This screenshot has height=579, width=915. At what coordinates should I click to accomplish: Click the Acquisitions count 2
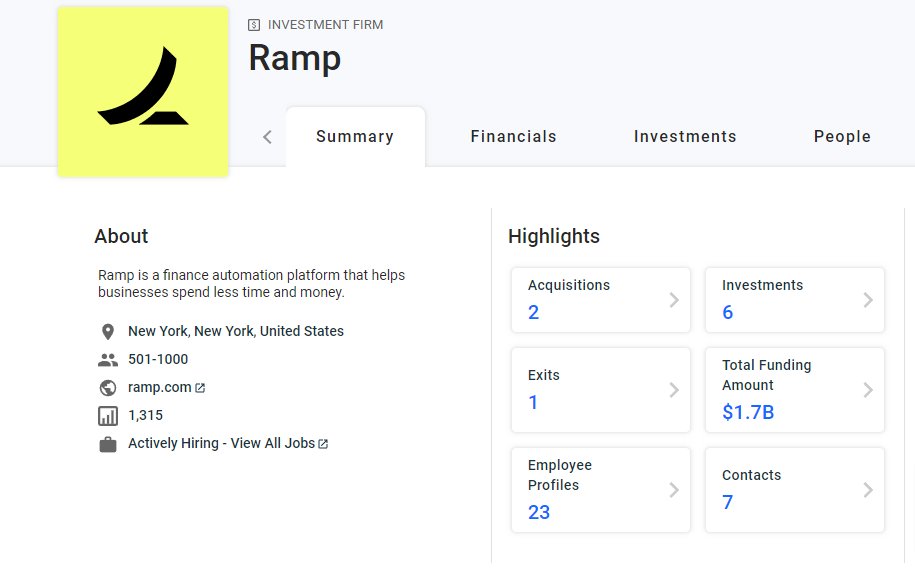[x=533, y=312]
